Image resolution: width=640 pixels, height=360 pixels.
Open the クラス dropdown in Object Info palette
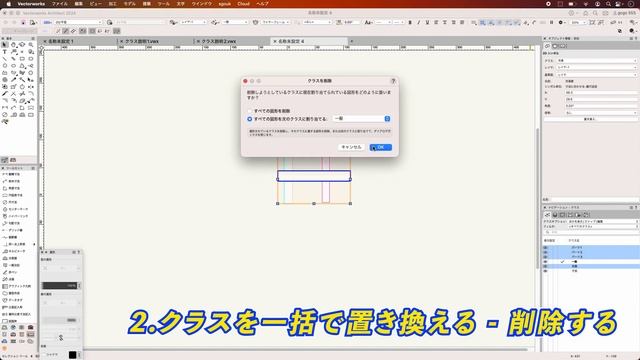[596, 60]
